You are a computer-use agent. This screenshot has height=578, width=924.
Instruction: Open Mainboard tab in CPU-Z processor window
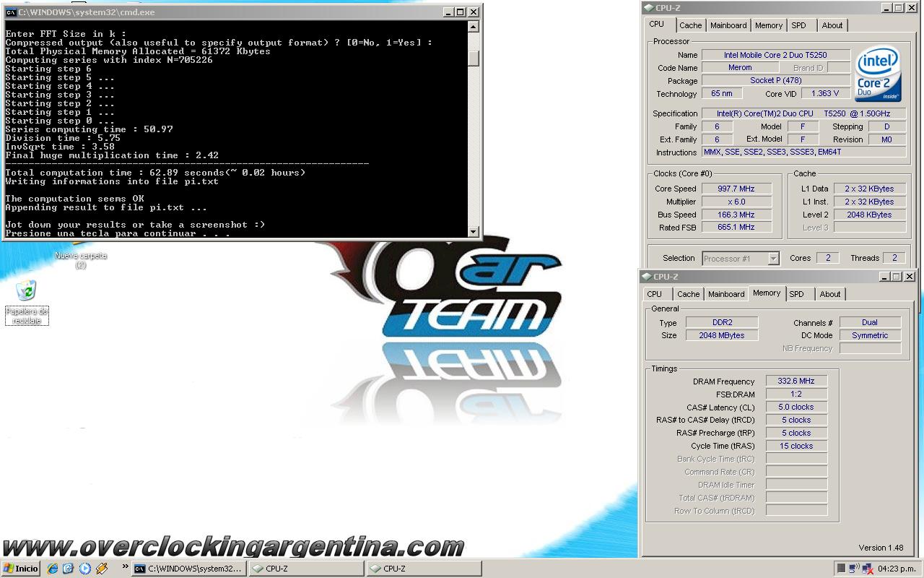tap(728, 25)
